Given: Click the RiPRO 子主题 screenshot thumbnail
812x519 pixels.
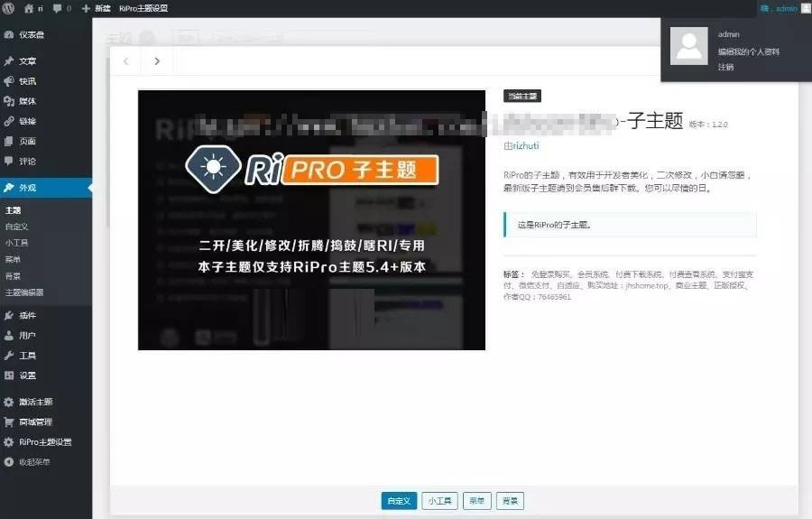Looking at the screenshot, I should (311, 219).
